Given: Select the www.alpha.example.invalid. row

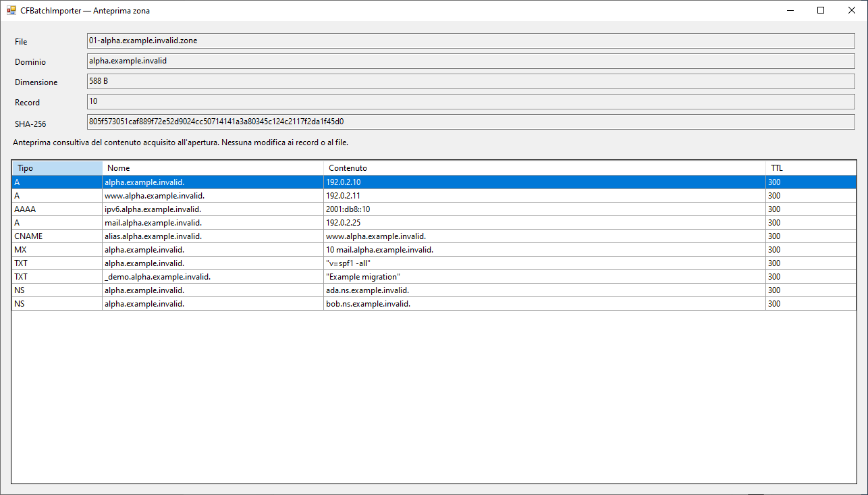Looking at the screenshot, I should point(434,196).
